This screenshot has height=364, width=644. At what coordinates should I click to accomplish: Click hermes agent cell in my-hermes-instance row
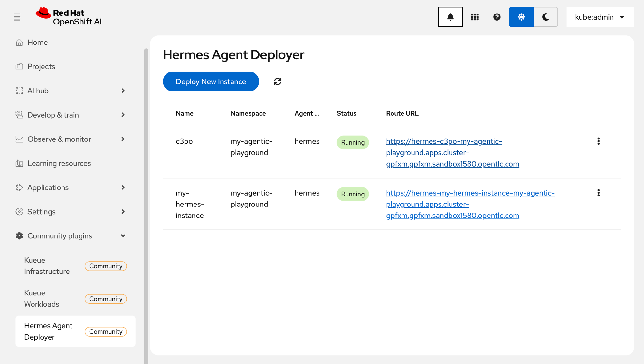point(307,193)
